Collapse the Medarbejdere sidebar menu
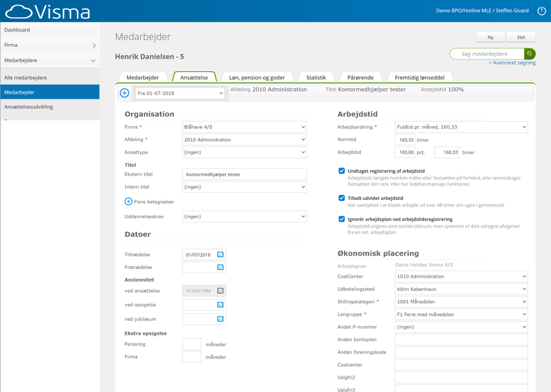The image size is (551, 392). (50, 60)
